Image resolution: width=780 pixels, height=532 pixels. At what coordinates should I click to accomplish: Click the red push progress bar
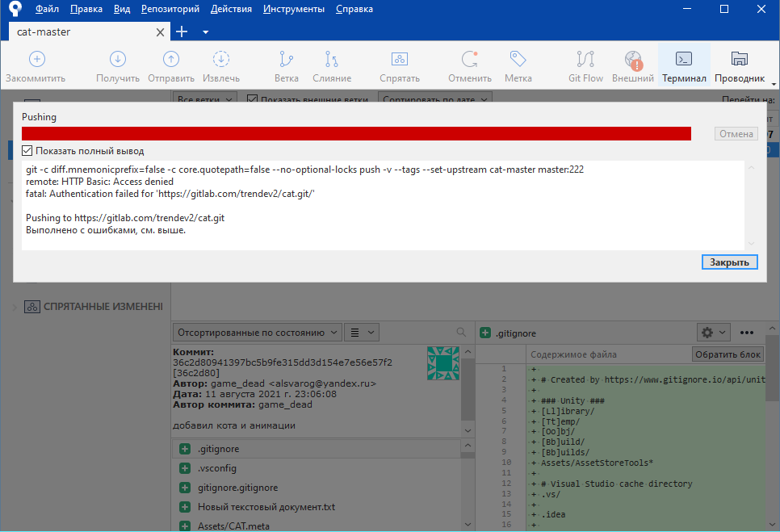pos(356,133)
